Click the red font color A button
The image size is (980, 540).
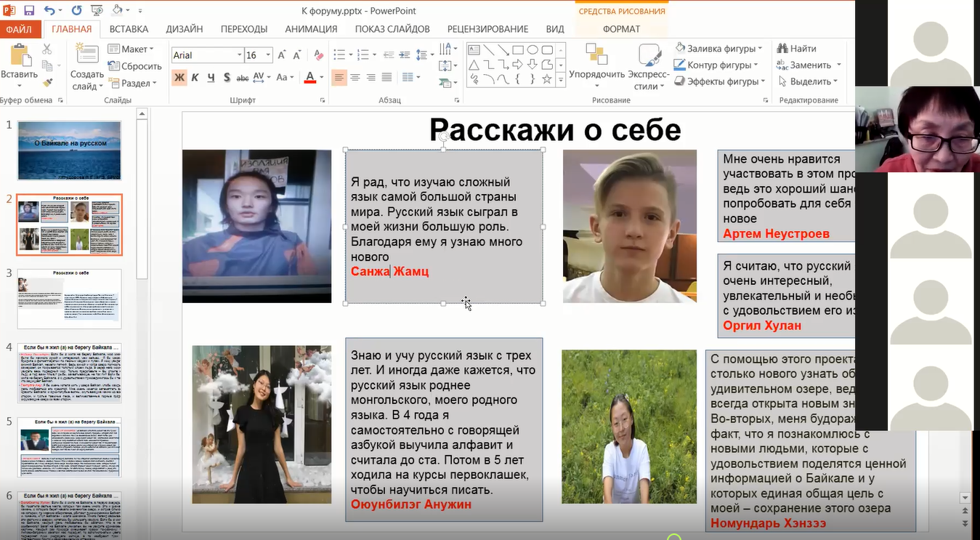310,78
